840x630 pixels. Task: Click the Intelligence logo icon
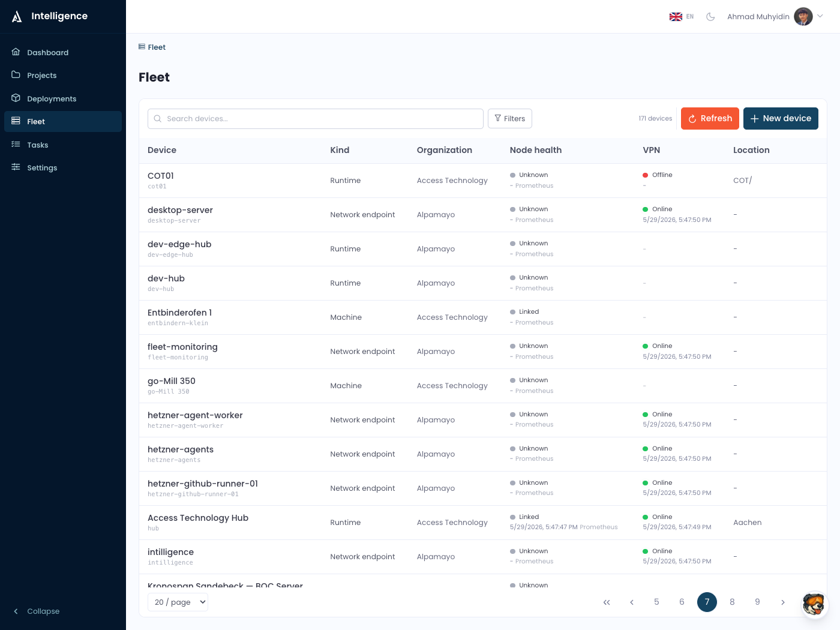tap(17, 16)
